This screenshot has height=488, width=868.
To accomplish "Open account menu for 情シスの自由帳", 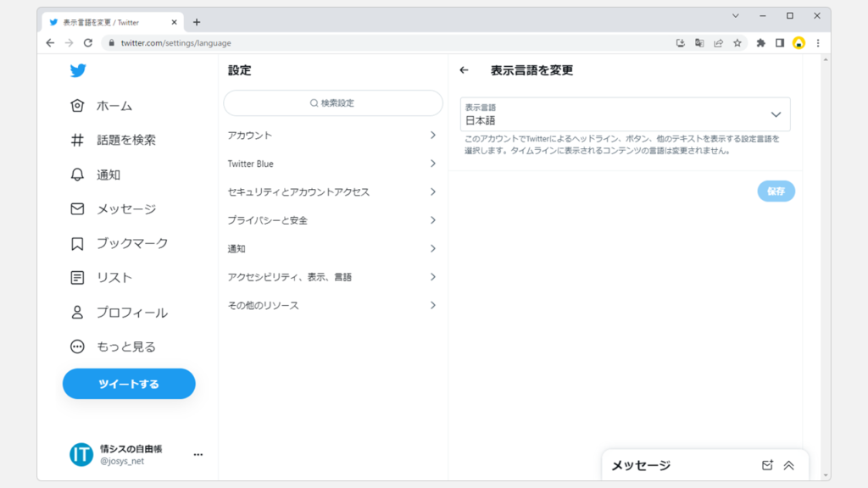I will [198, 455].
